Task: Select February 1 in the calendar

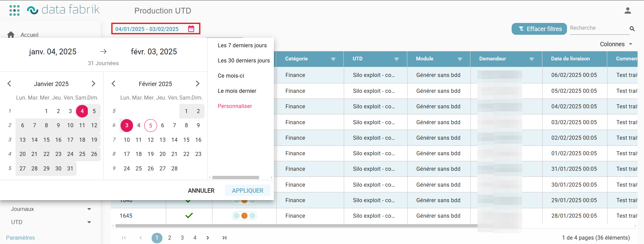Action: pyautogui.click(x=186, y=111)
